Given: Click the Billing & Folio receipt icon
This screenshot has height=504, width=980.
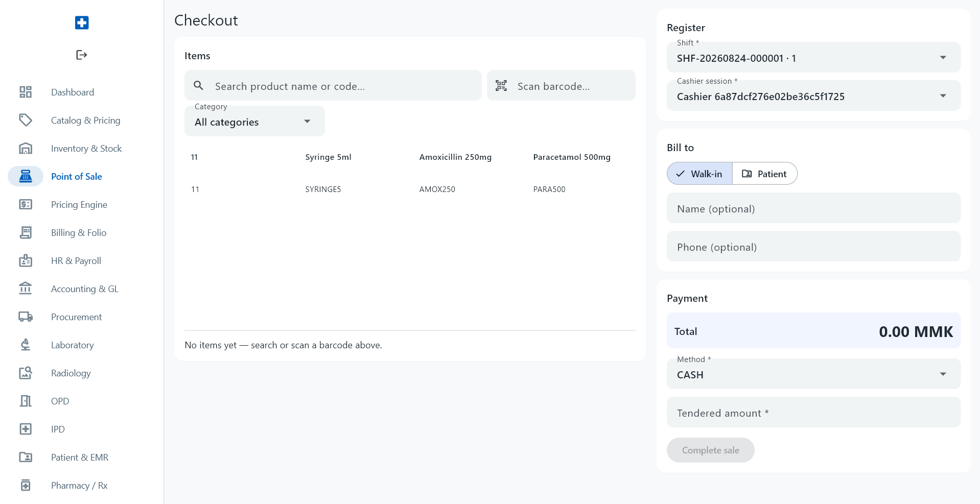Looking at the screenshot, I should [26, 232].
